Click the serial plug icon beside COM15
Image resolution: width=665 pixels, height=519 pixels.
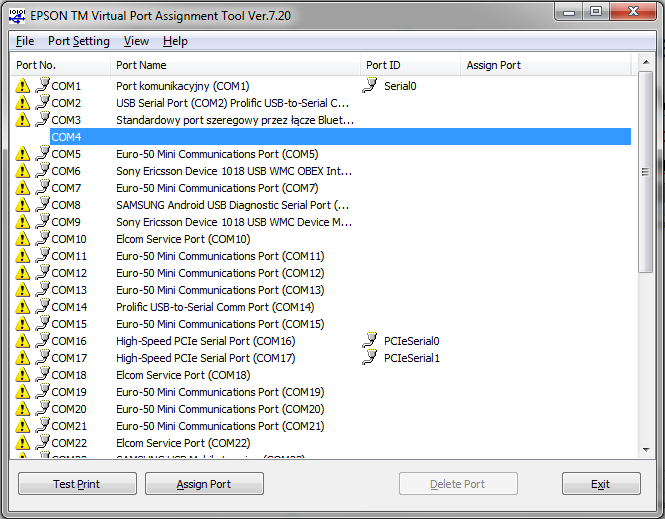[x=42, y=323]
